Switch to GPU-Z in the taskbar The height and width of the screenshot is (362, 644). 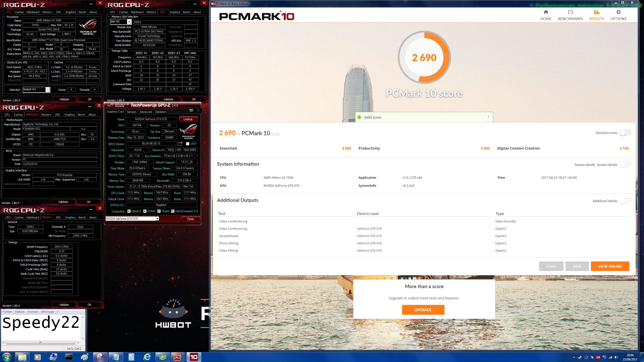[x=163, y=357]
